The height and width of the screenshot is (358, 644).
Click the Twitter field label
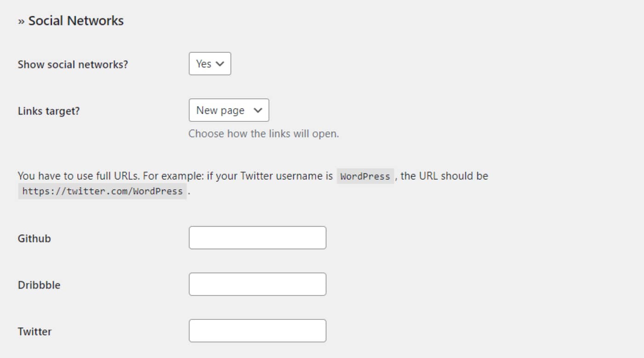[34, 331]
